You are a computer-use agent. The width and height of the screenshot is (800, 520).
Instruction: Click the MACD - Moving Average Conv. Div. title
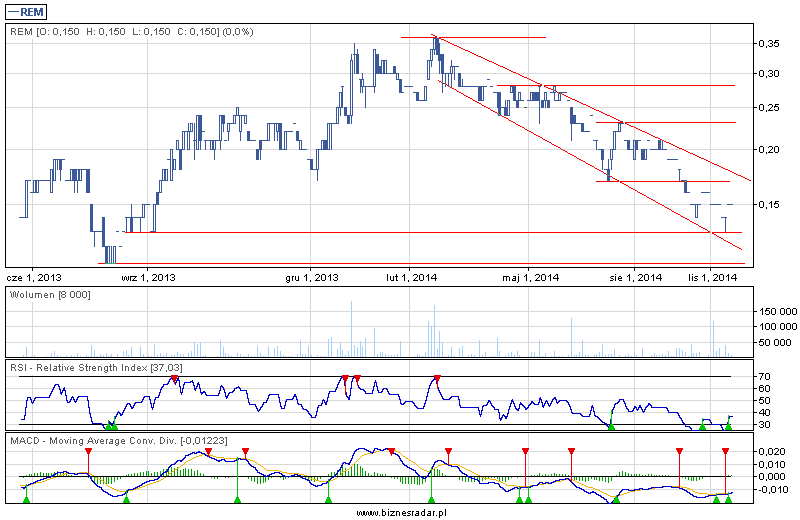tap(119, 440)
